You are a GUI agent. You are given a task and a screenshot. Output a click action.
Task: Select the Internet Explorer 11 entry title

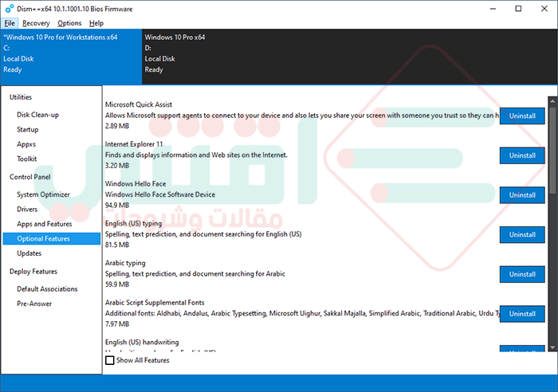[x=134, y=144]
